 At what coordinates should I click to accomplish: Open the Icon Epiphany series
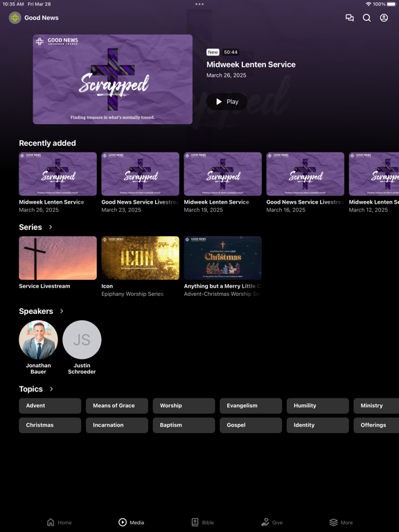140,258
